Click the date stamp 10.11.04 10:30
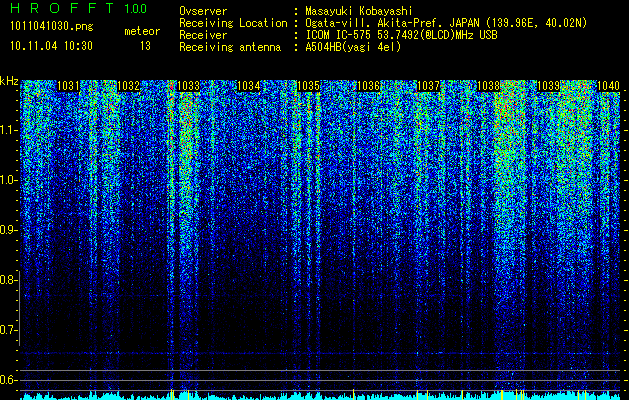Screen dimensions: 629x400 (51, 46)
